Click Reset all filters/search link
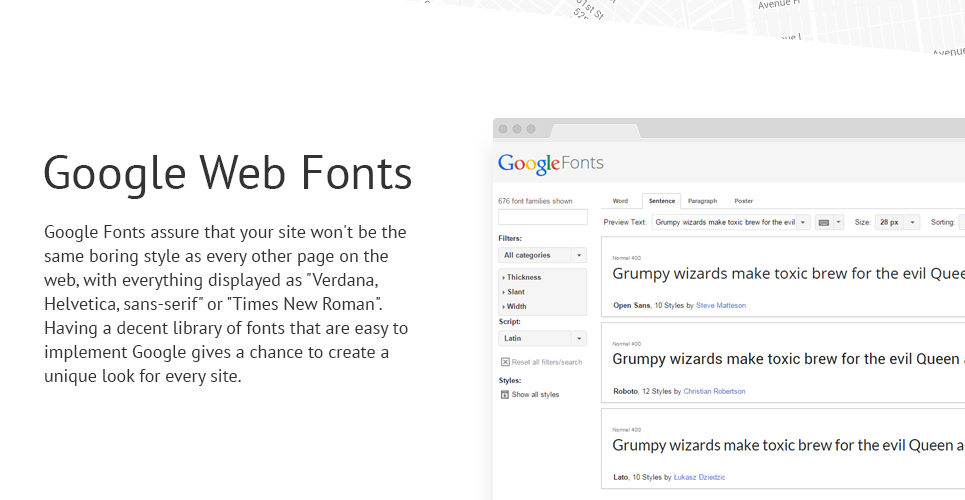The height and width of the screenshot is (500, 965). [547, 362]
